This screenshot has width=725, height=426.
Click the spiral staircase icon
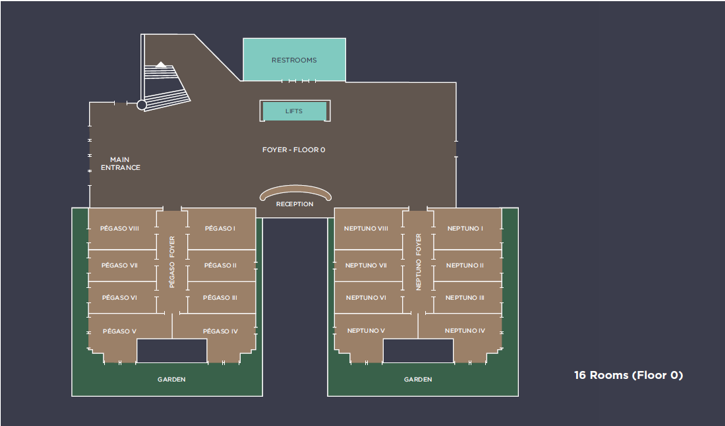point(160,80)
